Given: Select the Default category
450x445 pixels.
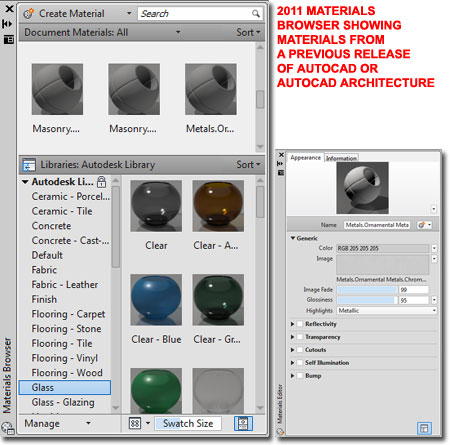Looking at the screenshot, I should coord(47,255).
